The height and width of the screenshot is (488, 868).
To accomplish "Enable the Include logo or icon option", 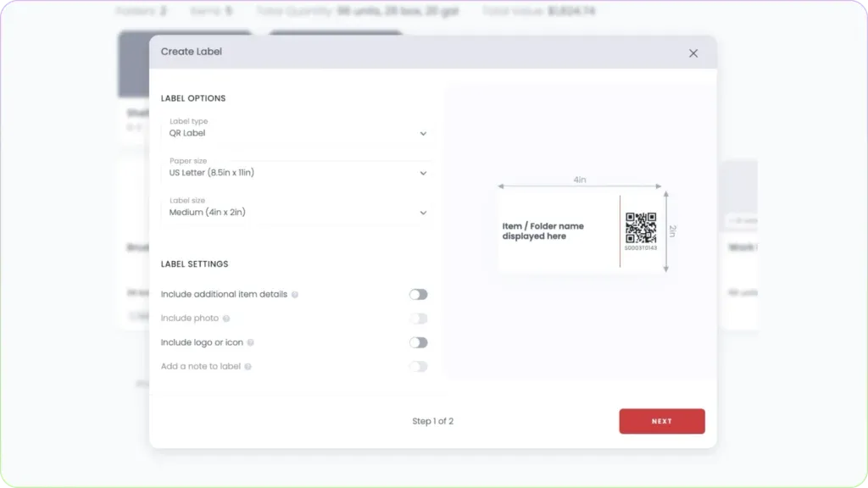I will click(x=418, y=342).
